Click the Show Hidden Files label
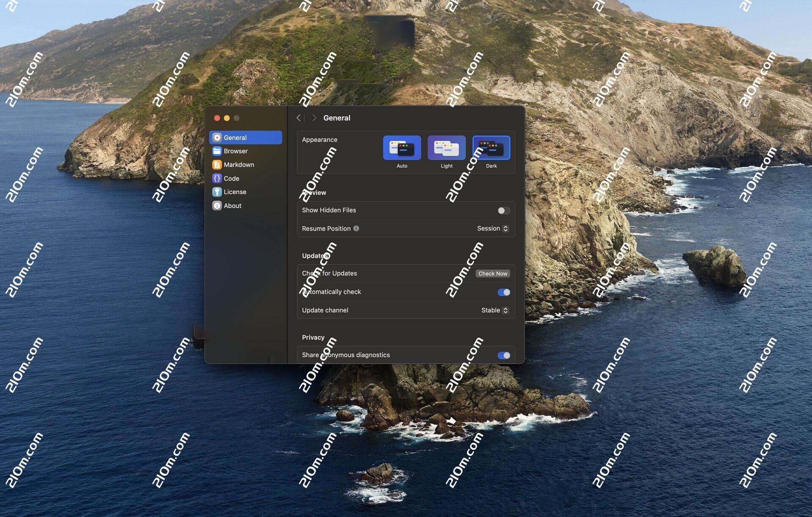Image resolution: width=812 pixels, height=517 pixels. coord(329,210)
